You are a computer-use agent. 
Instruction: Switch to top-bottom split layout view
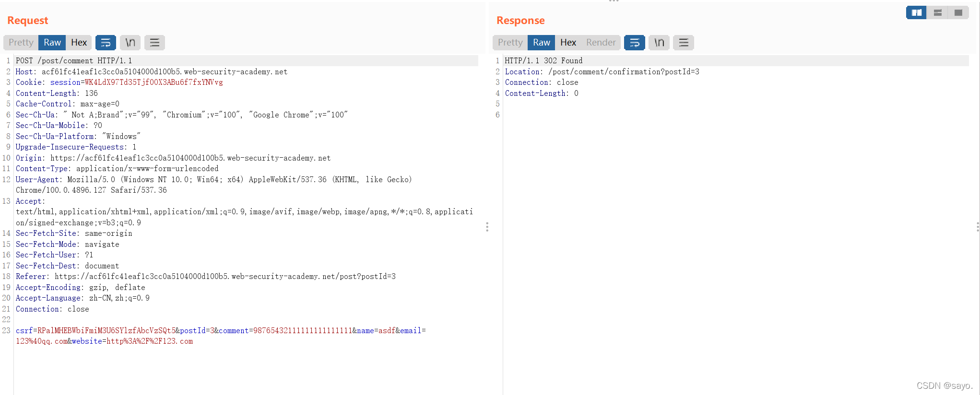937,13
